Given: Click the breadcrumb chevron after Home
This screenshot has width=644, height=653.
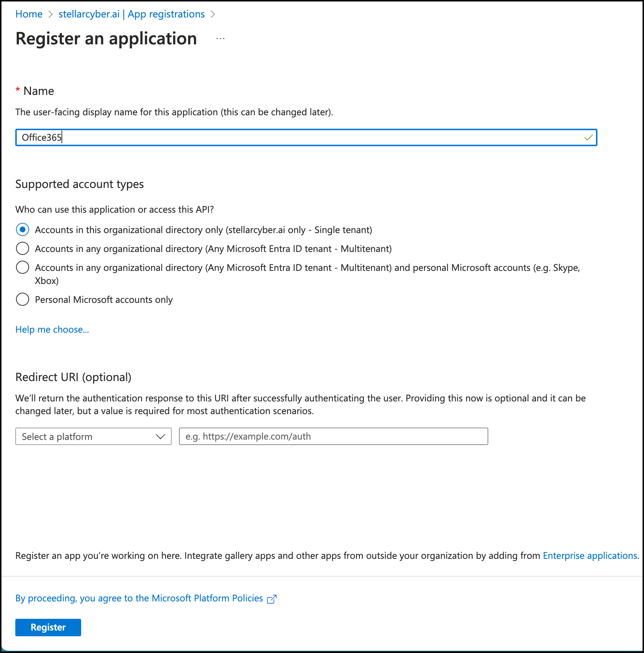Looking at the screenshot, I should [x=51, y=14].
